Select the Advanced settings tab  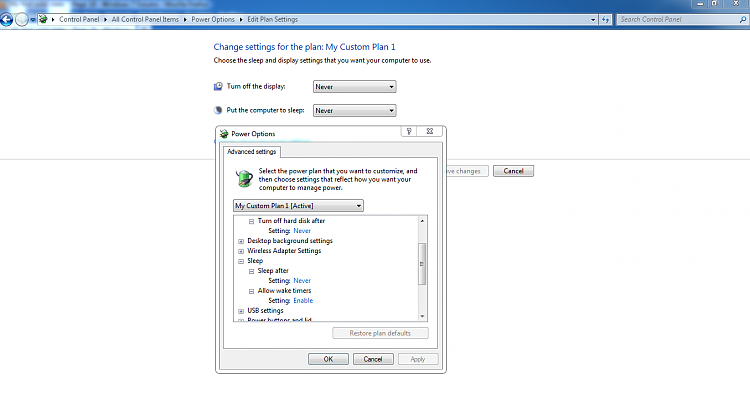[x=252, y=152]
